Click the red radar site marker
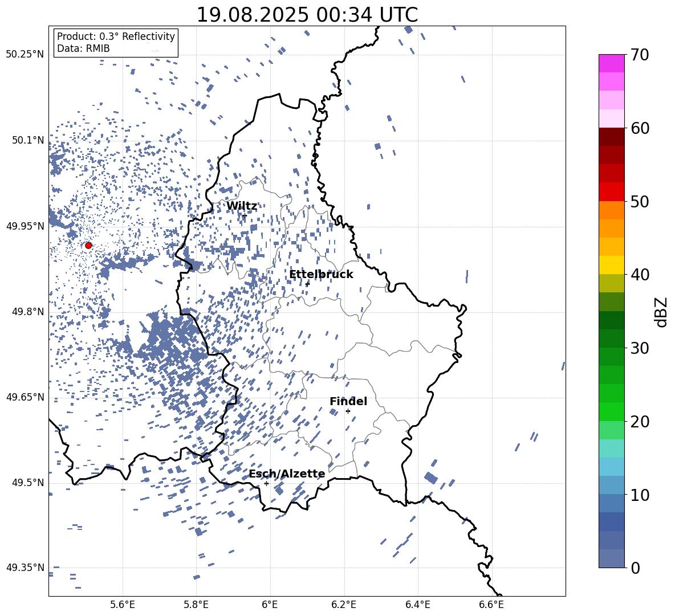 coord(88,246)
